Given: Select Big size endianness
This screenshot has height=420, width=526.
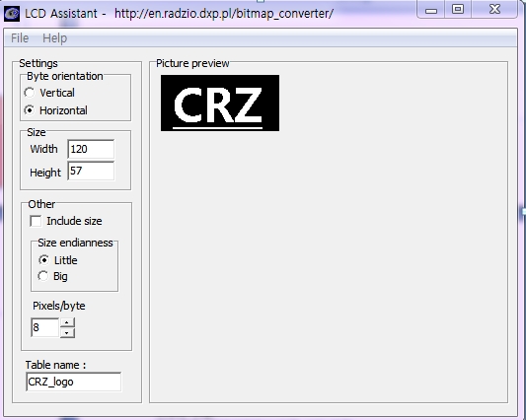Looking at the screenshot, I should (43, 276).
